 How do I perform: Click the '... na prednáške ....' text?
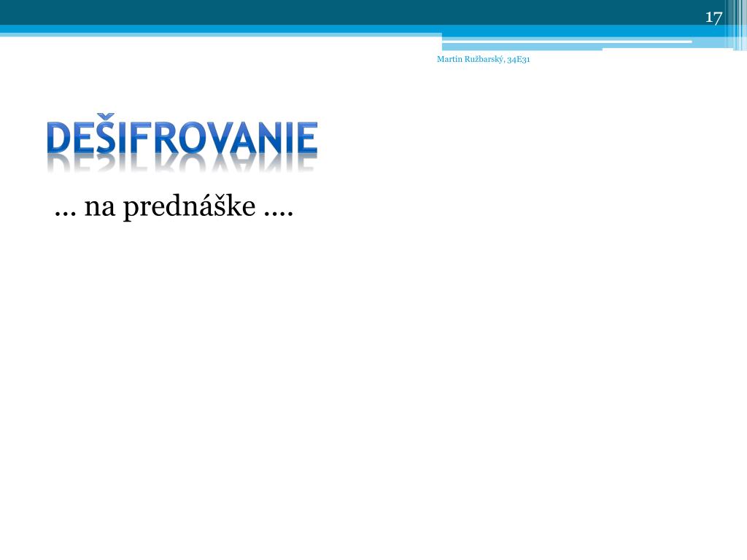click(x=174, y=206)
